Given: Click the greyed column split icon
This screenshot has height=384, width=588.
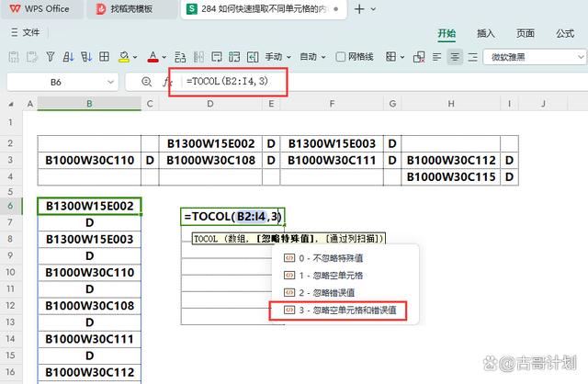Looking at the screenshot, I should (x=198, y=57).
